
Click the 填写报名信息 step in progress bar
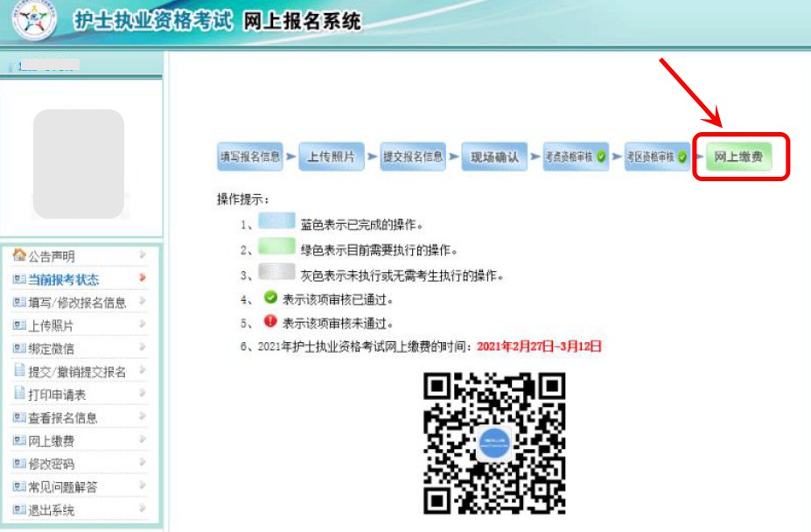[250, 157]
